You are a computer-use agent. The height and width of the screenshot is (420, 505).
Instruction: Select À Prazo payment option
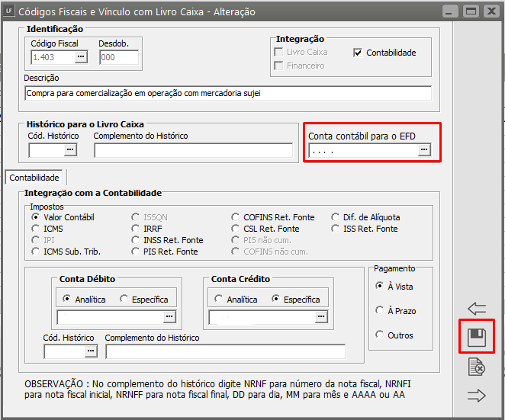380,311
